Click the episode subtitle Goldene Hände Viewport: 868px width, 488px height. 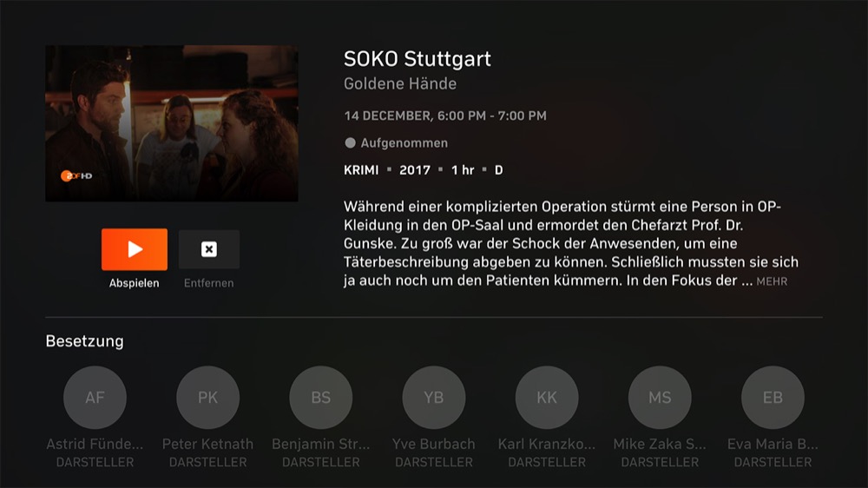click(x=400, y=84)
